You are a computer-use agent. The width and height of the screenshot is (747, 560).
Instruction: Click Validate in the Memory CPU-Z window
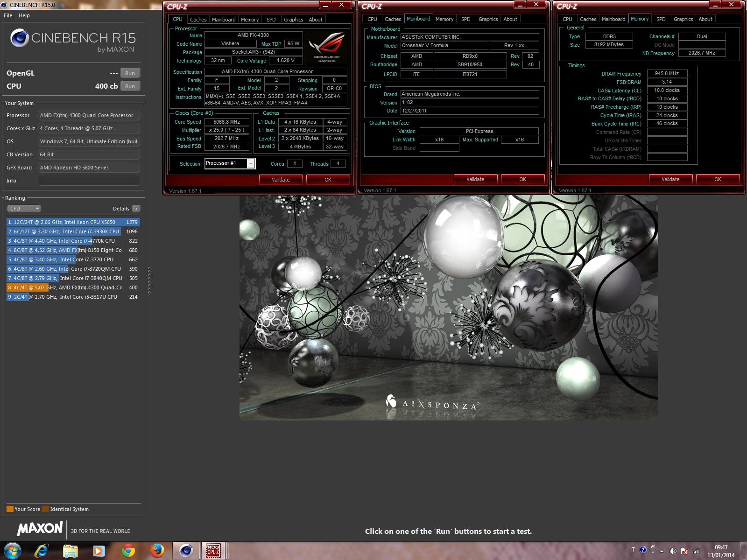pyautogui.click(x=670, y=179)
